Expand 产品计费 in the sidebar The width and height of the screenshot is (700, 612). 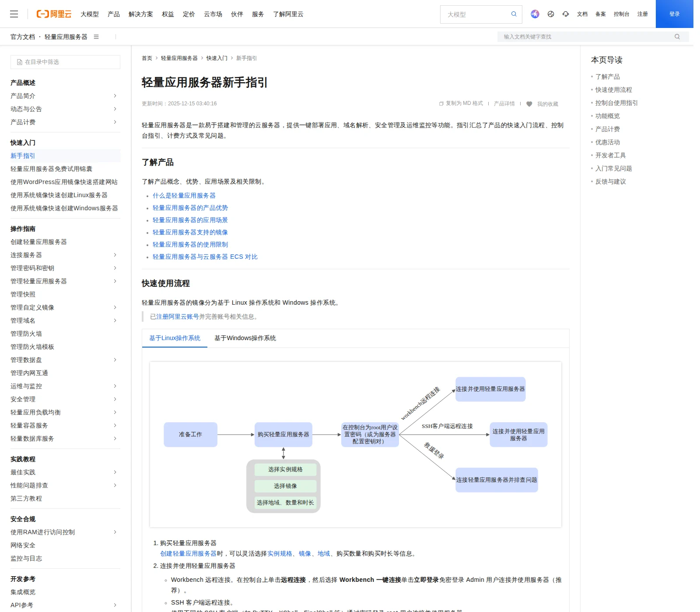[x=115, y=122]
